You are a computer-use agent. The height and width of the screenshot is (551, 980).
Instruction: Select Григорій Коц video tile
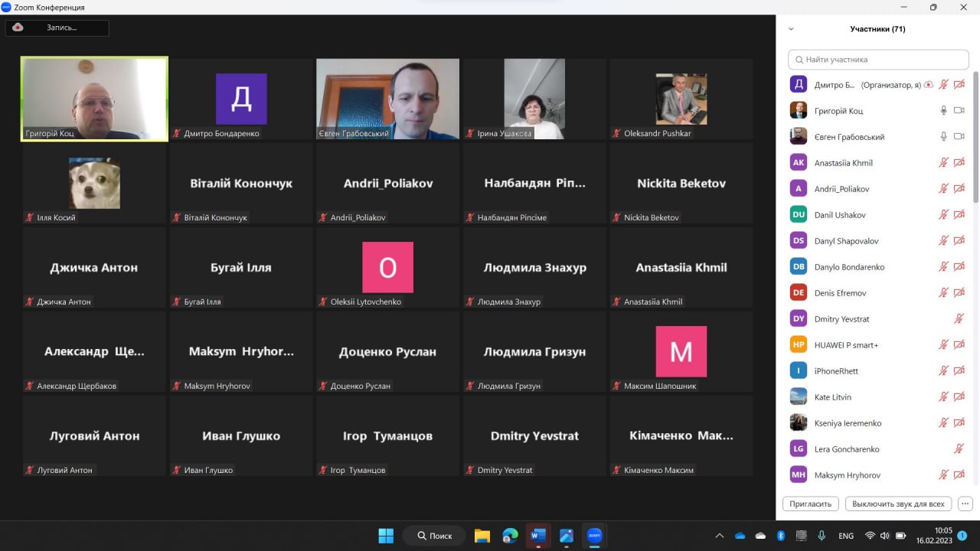pos(94,99)
